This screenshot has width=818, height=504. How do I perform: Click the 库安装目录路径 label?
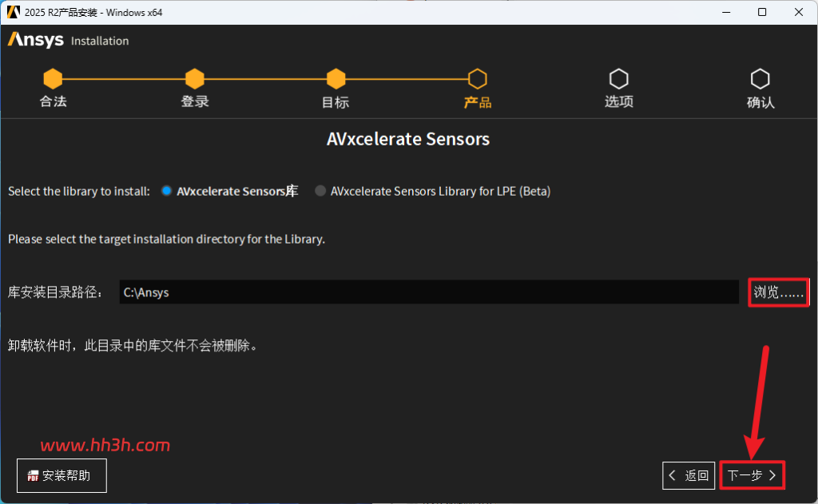pyautogui.click(x=54, y=292)
